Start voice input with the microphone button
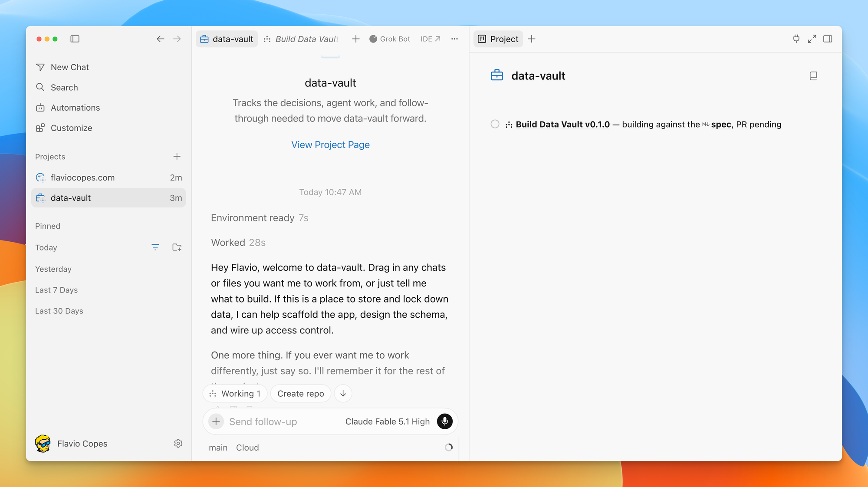The height and width of the screenshot is (487, 868). (445, 421)
